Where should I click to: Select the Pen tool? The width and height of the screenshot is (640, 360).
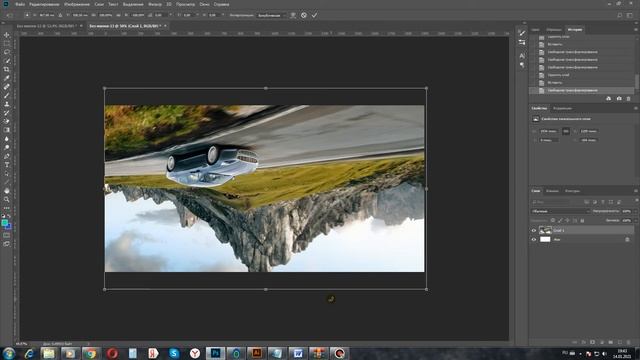pyautogui.click(x=7, y=156)
